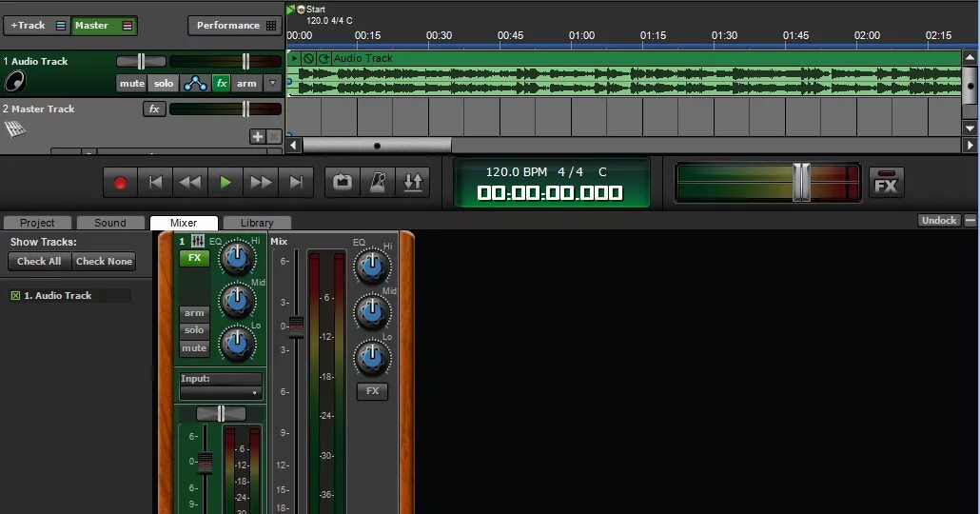Click the Audio Track speaker image icon

click(15, 82)
